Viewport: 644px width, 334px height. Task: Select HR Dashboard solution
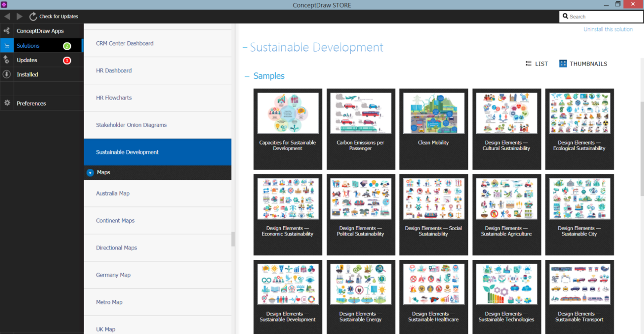(158, 70)
